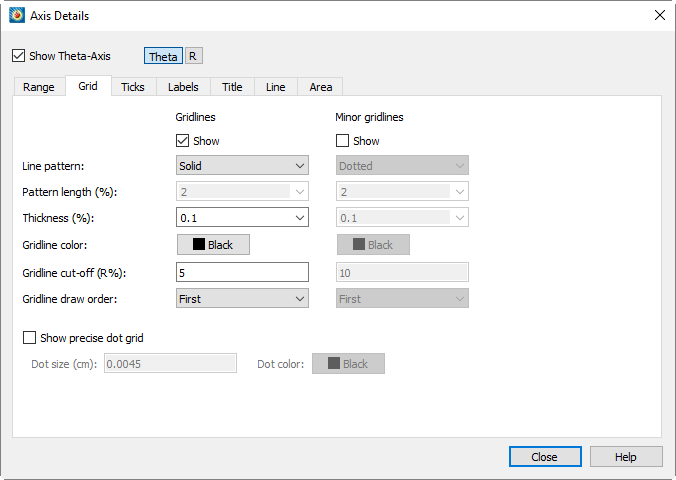Click the Close button

coord(545,457)
